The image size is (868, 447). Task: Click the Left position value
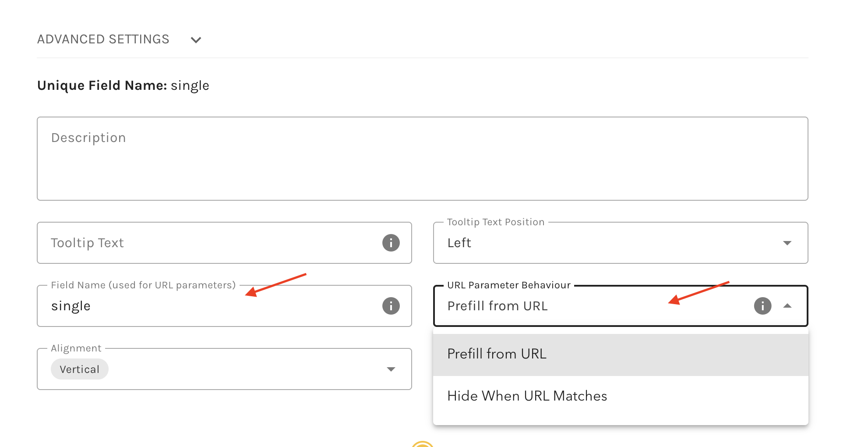[459, 243]
